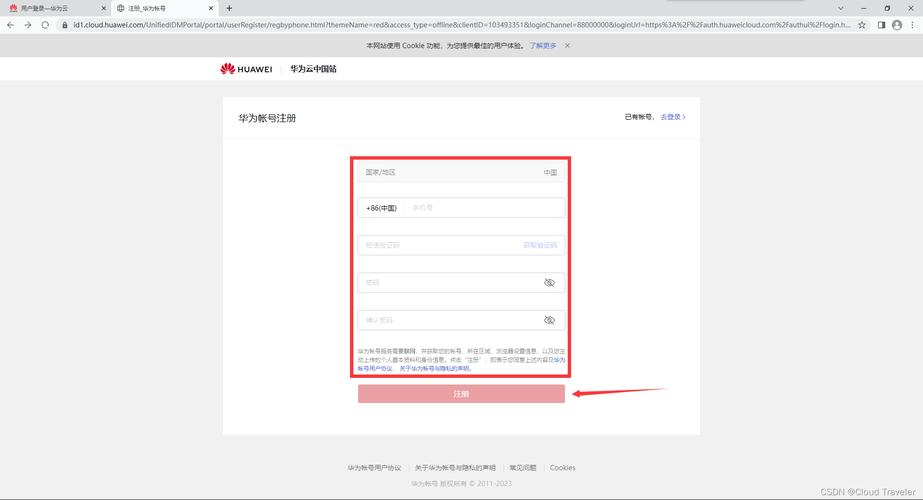The width and height of the screenshot is (923, 500).
Task: Click the browser forward arrow
Action: point(28,25)
